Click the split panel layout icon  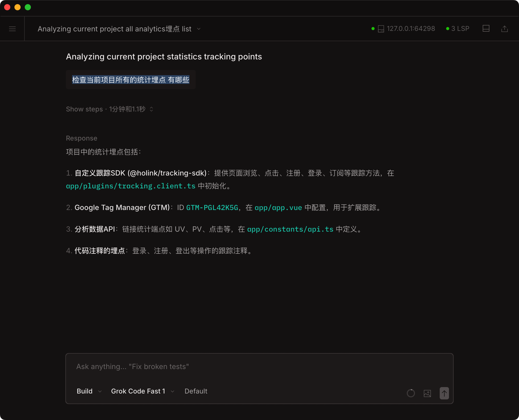pyautogui.click(x=486, y=29)
